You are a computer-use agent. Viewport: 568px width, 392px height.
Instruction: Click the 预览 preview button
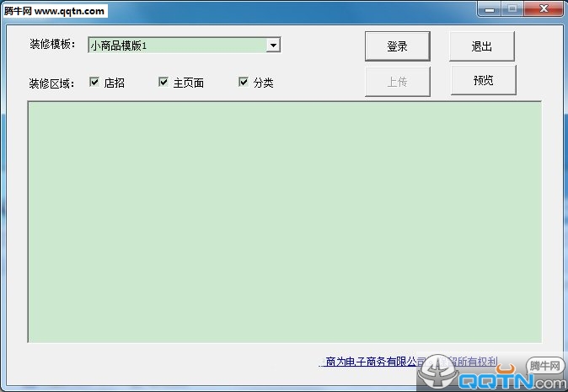click(x=483, y=80)
